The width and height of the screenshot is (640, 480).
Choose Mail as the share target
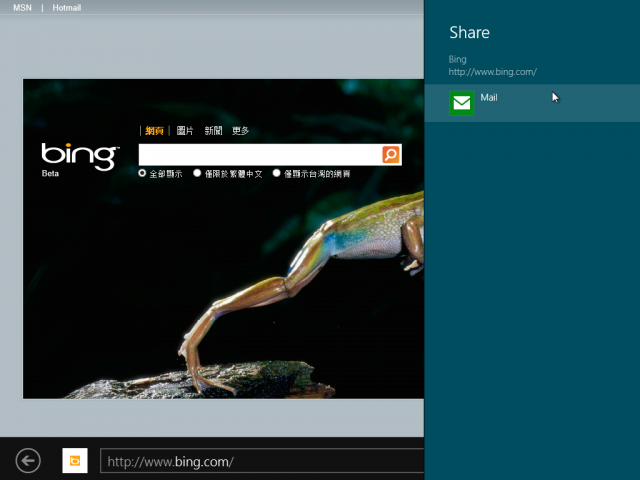532,103
